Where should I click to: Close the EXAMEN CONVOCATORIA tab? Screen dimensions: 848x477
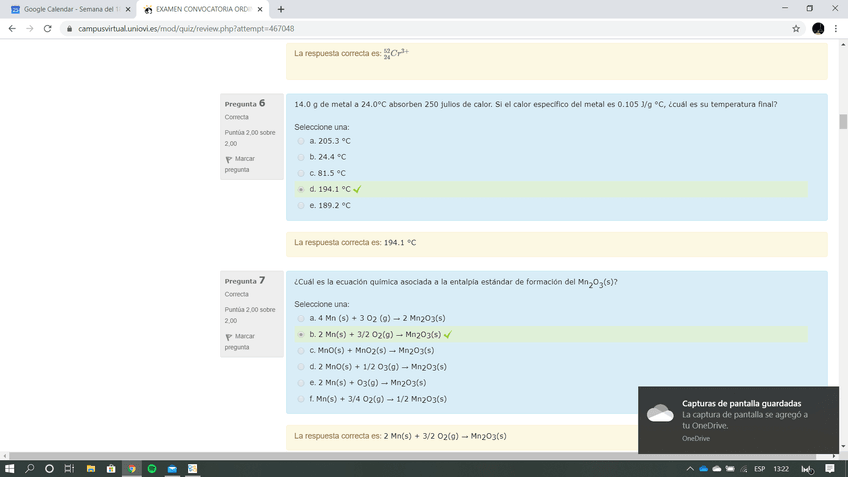260,9
